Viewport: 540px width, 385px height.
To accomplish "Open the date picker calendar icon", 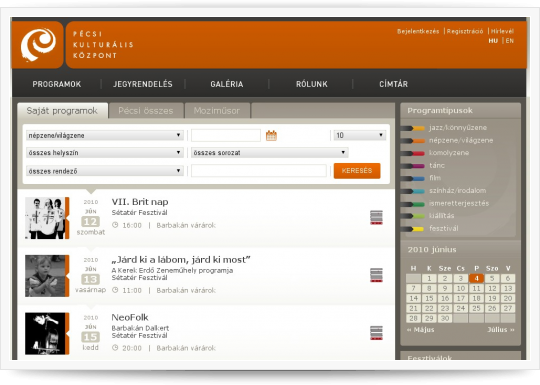I will [271, 135].
